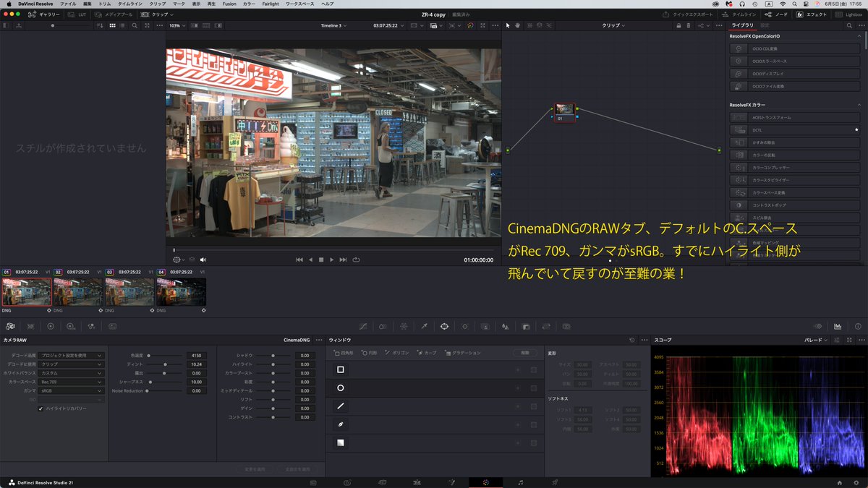Add a gradient power window shape

(341, 442)
